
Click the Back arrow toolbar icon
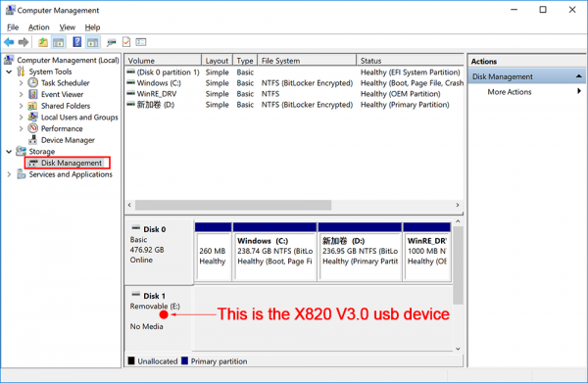coord(9,42)
